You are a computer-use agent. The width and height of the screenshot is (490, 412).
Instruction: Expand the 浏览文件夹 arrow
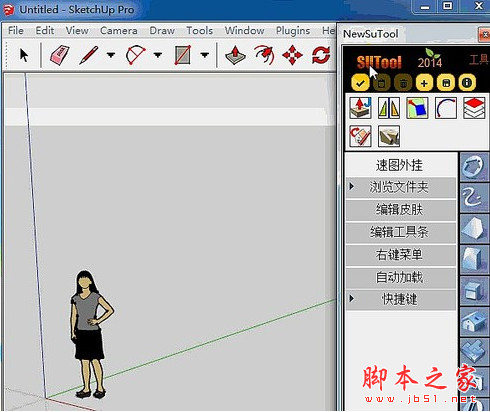pos(352,187)
